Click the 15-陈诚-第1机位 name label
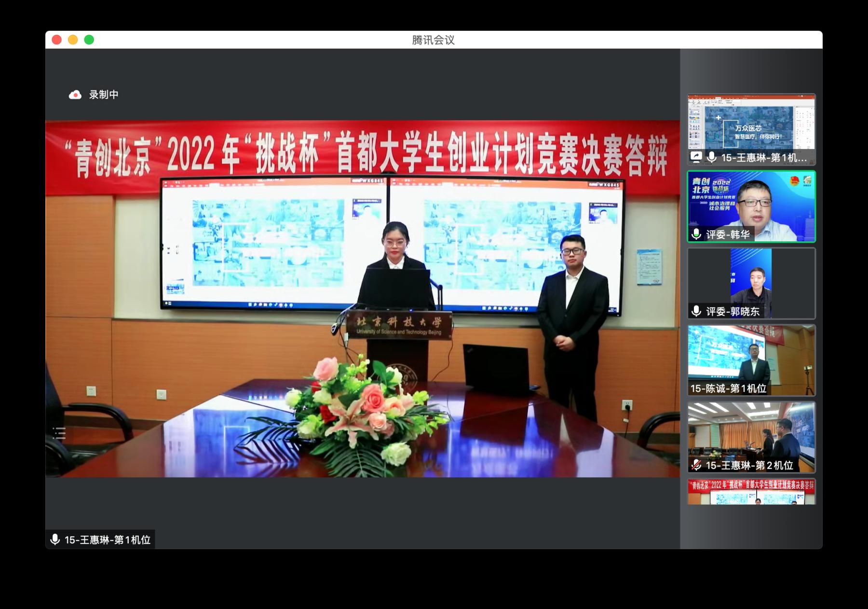868x609 pixels. click(x=728, y=388)
